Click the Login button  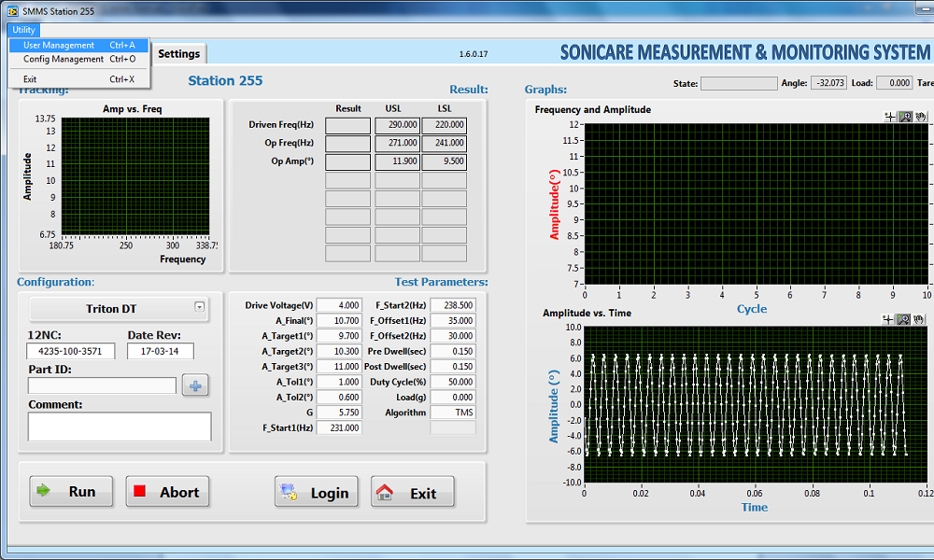[317, 493]
